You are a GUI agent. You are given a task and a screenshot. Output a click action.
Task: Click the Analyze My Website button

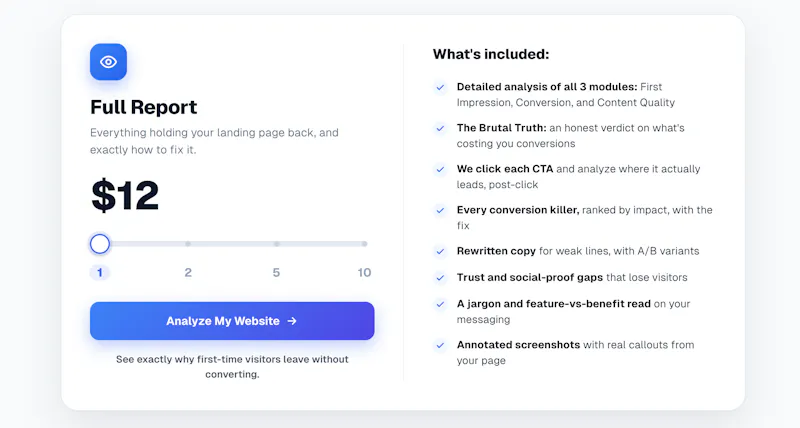point(232,321)
